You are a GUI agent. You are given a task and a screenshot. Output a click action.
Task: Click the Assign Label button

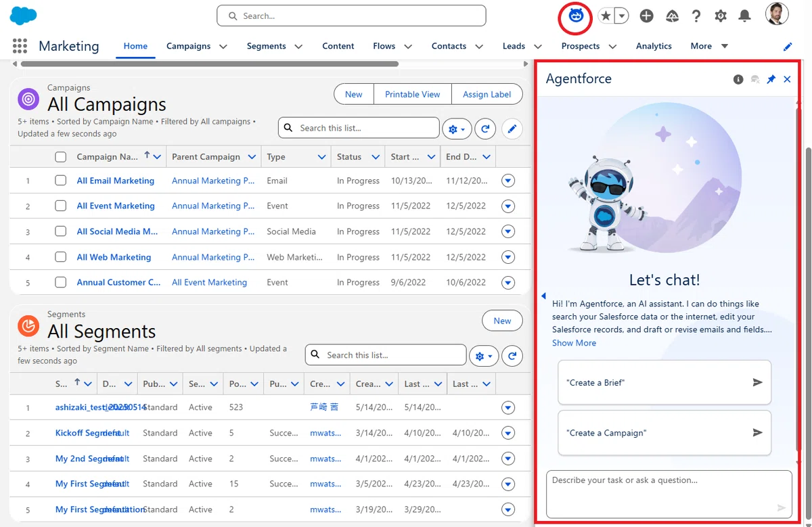[487, 94]
